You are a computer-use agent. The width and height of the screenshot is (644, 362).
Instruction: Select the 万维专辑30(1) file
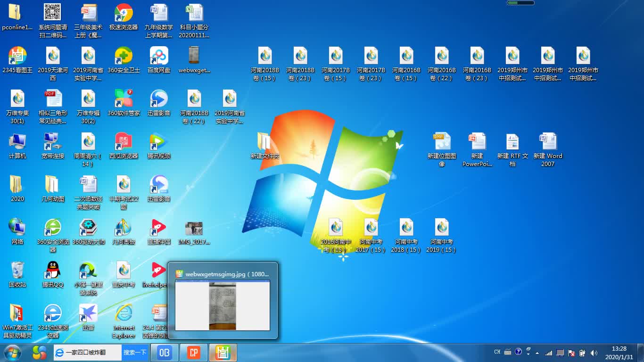pyautogui.click(x=17, y=107)
